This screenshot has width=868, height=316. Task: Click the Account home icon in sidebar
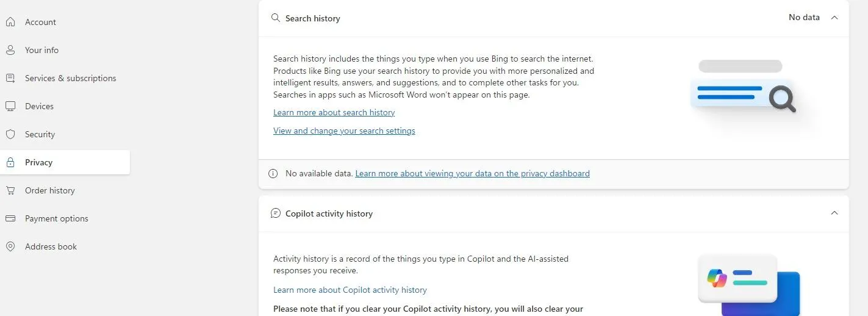pyautogui.click(x=10, y=22)
